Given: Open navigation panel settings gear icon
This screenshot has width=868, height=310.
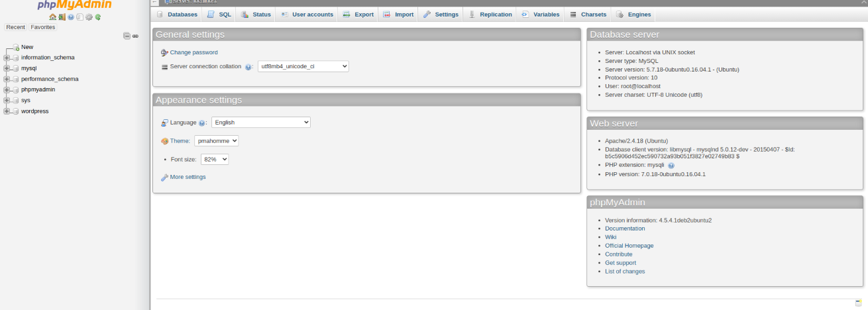Looking at the screenshot, I should tap(89, 17).
